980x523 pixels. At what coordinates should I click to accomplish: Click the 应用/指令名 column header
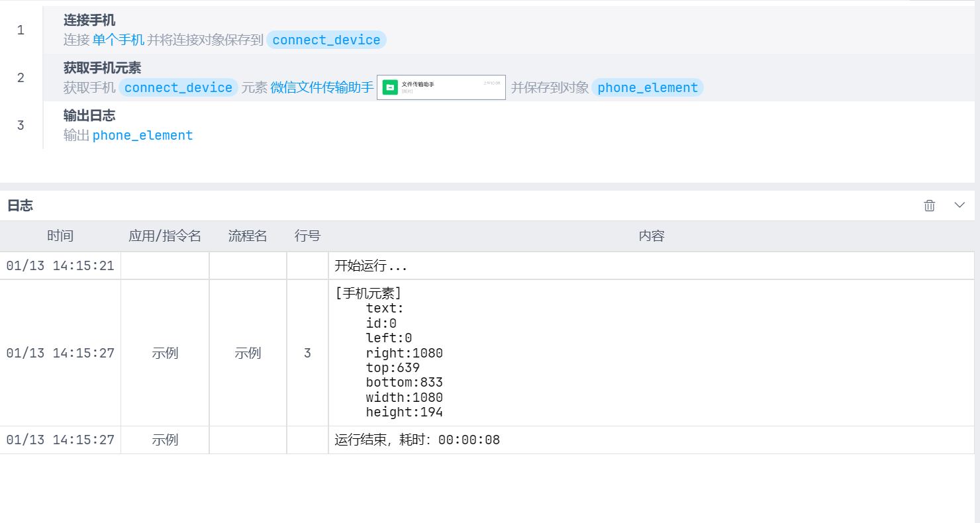(x=165, y=236)
